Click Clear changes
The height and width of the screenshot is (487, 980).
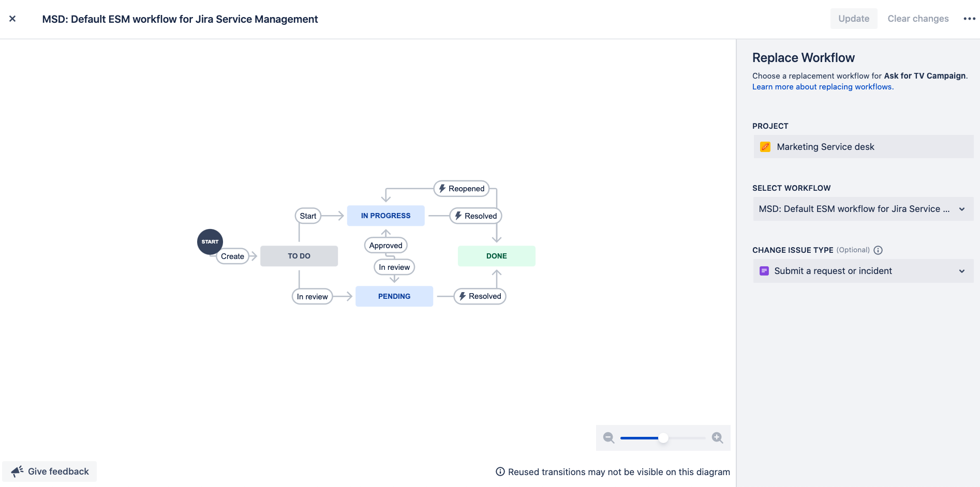tap(918, 19)
